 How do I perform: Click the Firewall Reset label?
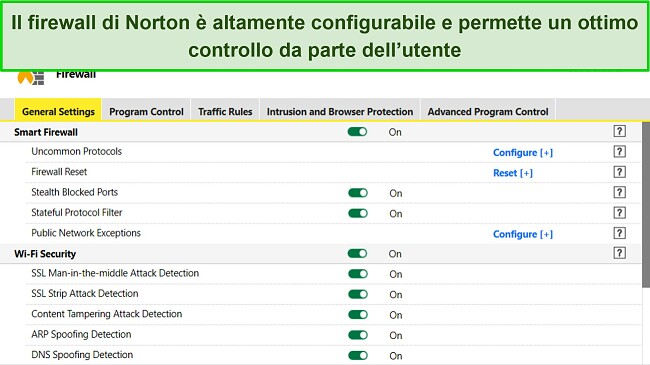click(59, 172)
